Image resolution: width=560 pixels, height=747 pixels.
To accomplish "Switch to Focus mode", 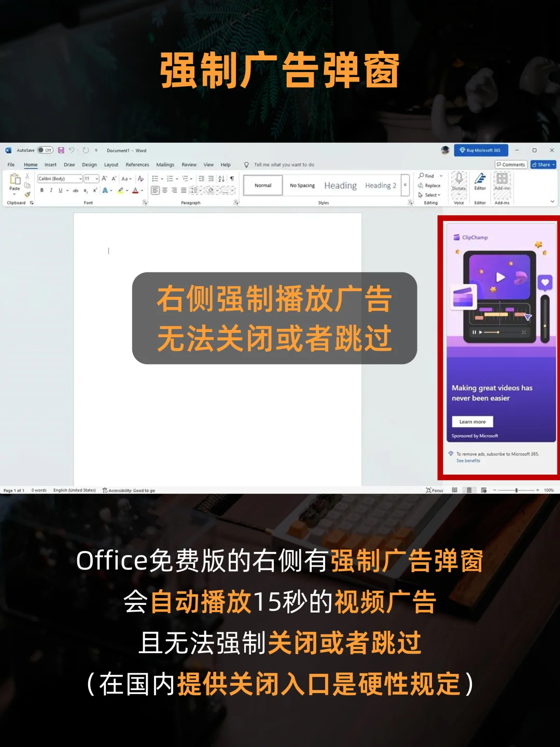I will point(435,490).
